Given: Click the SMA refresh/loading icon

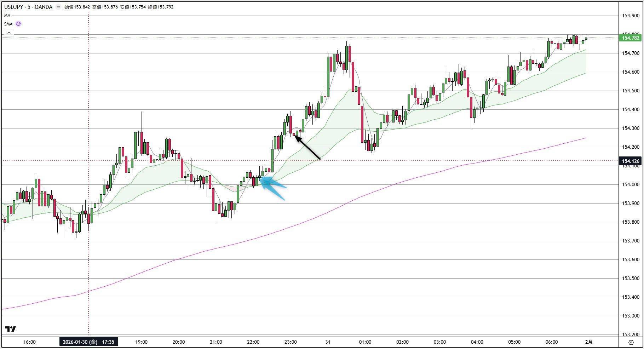Looking at the screenshot, I should pyautogui.click(x=18, y=24).
